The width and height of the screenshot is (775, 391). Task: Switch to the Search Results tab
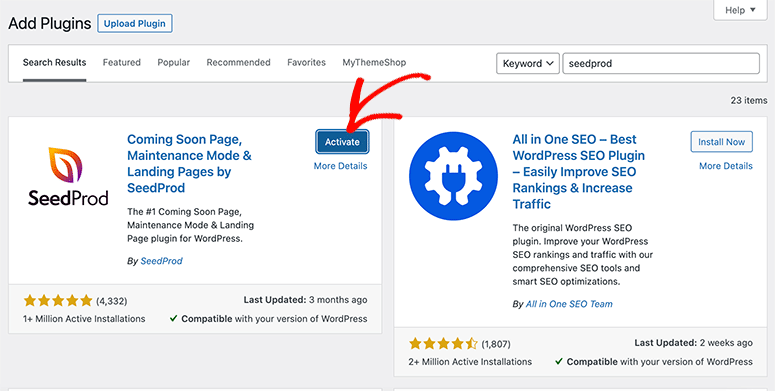pyautogui.click(x=54, y=63)
